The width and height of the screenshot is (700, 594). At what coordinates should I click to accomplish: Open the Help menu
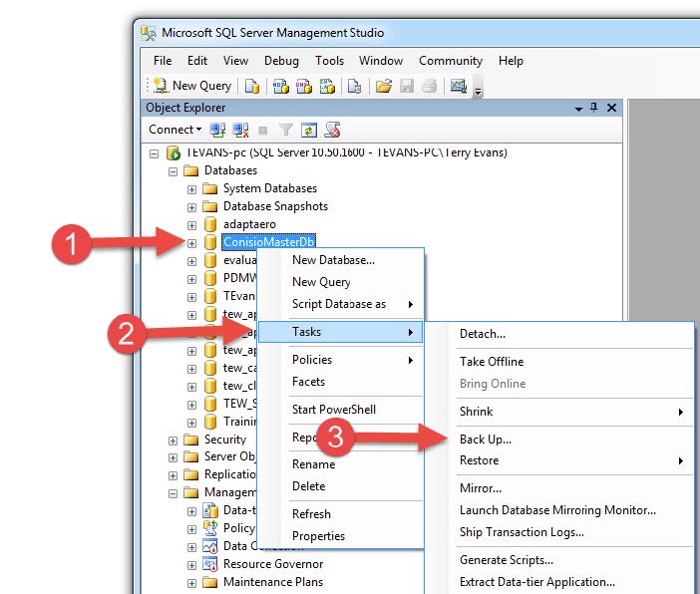click(511, 60)
